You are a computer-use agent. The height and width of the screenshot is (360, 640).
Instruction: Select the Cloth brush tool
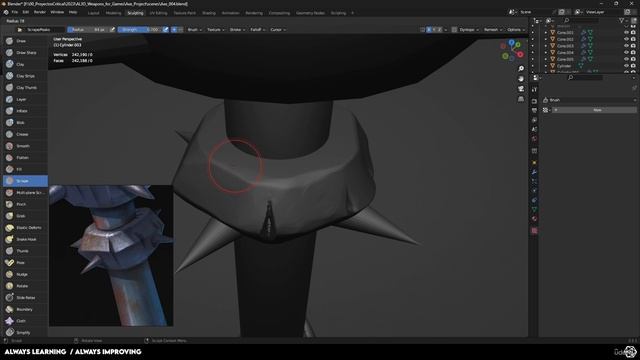coord(25,321)
